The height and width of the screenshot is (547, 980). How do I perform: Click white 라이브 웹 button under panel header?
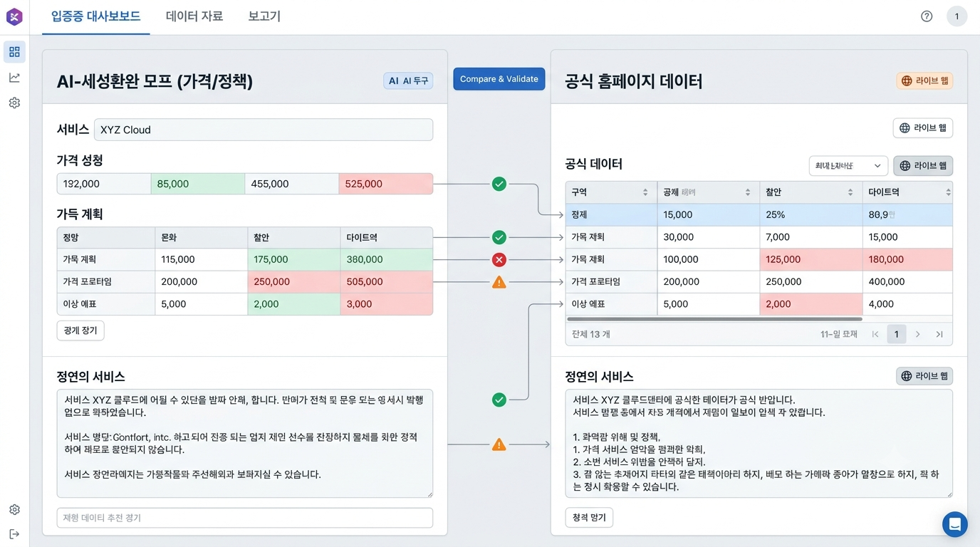[923, 128]
